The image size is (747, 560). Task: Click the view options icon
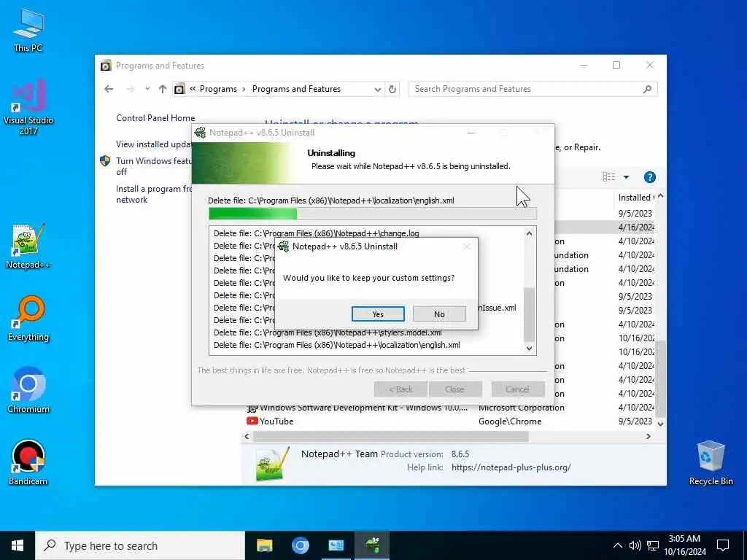click(x=609, y=177)
